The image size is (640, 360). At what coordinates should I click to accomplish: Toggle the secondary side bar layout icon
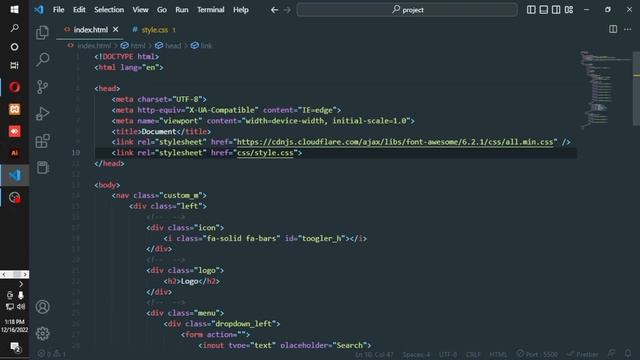click(556, 10)
